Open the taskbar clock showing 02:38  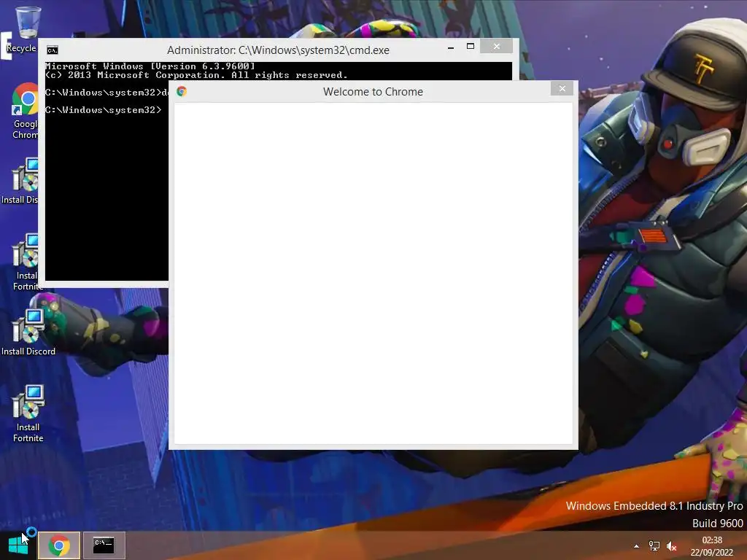point(712,546)
